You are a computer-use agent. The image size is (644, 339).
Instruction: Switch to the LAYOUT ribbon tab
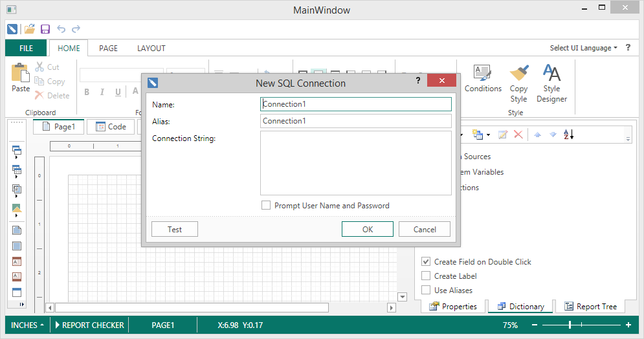tap(151, 48)
